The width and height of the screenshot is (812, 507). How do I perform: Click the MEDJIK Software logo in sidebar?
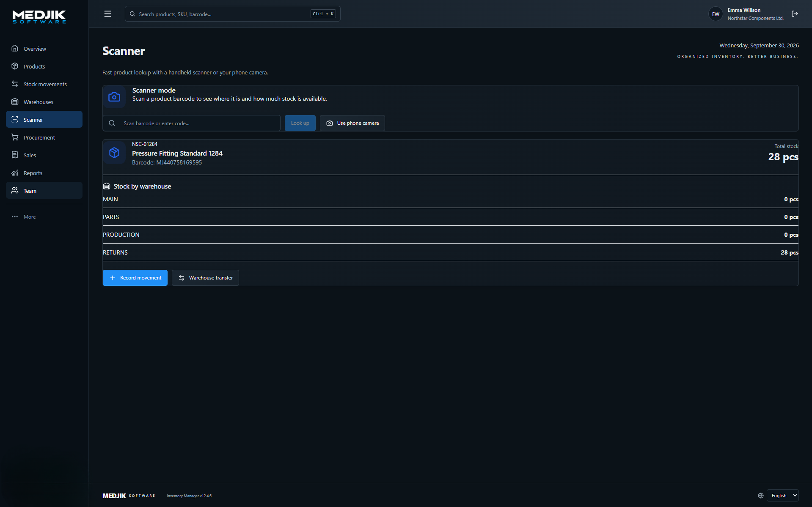[x=39, y=17]
